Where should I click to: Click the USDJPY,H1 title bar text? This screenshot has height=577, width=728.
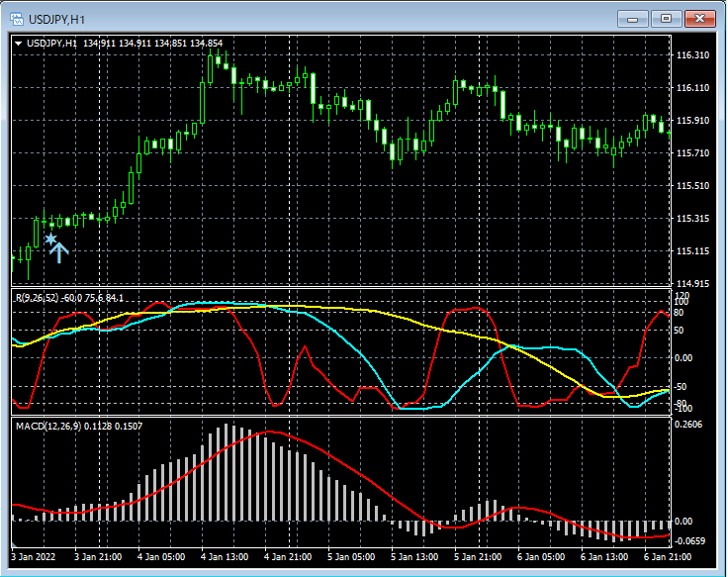56,19
